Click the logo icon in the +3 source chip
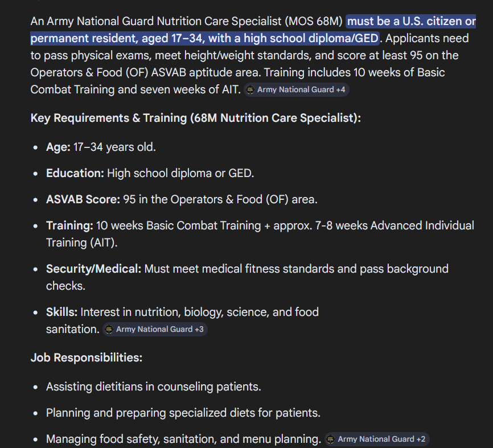The height and width of the screenshot is (448, 493). (109, 330)
